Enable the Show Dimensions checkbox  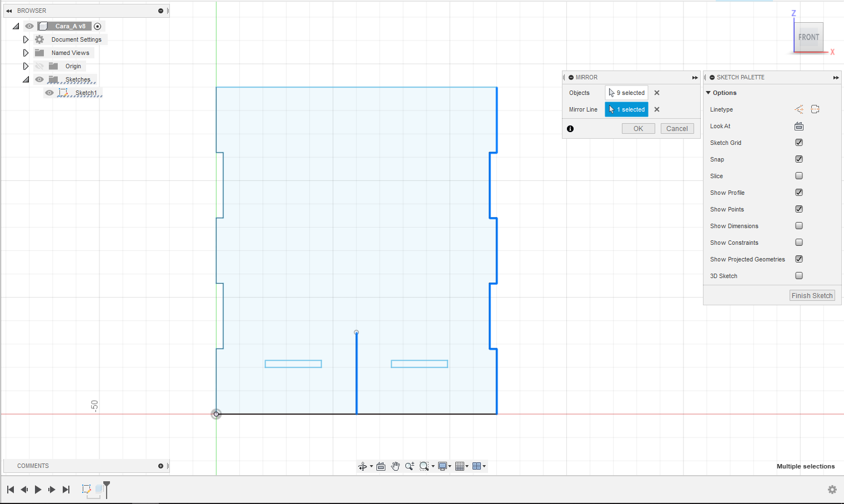click(x=799, y=226)
